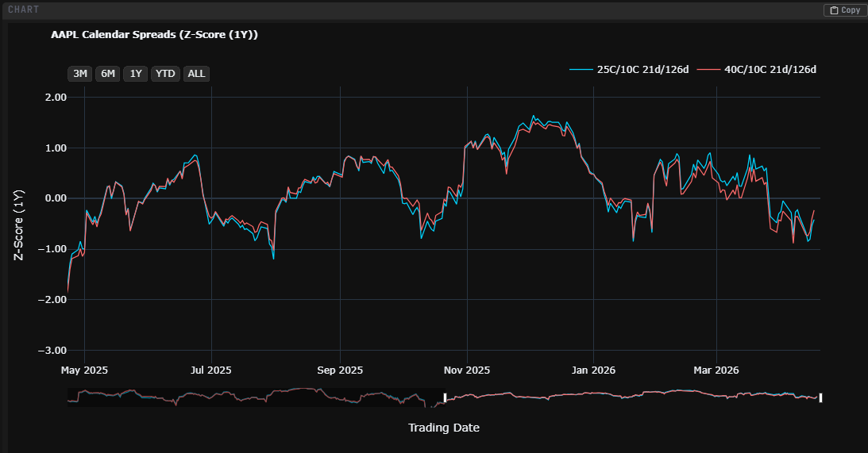Click the CHART panel header label

(x=23, y=10)
